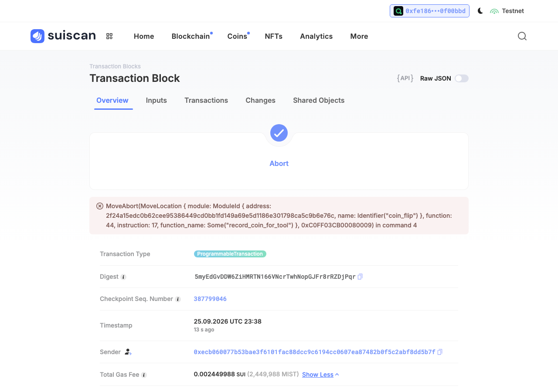Copy the sender address
The height and width of the screenshot is (392, 558).
click(x=440, y=352)
